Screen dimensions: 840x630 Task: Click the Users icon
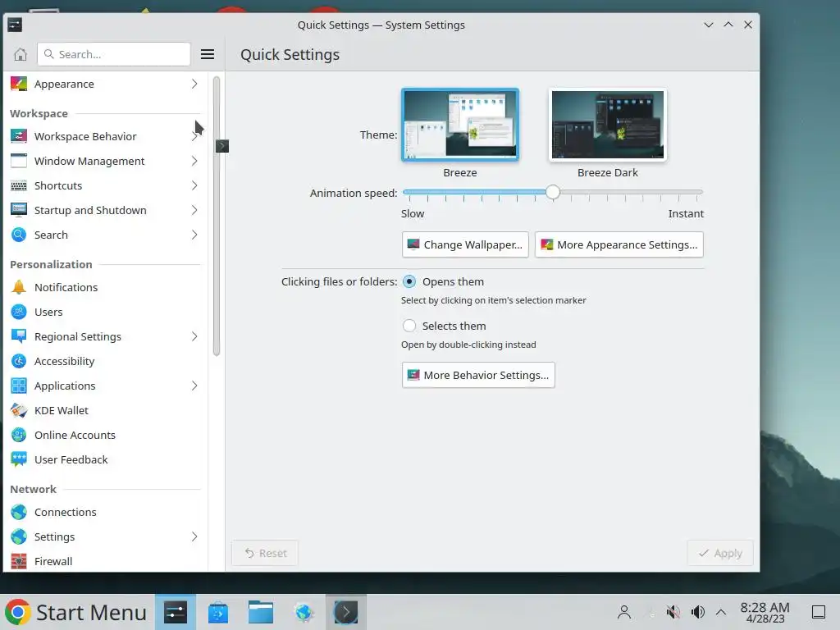pyautogui.click(x=19, y=312)
